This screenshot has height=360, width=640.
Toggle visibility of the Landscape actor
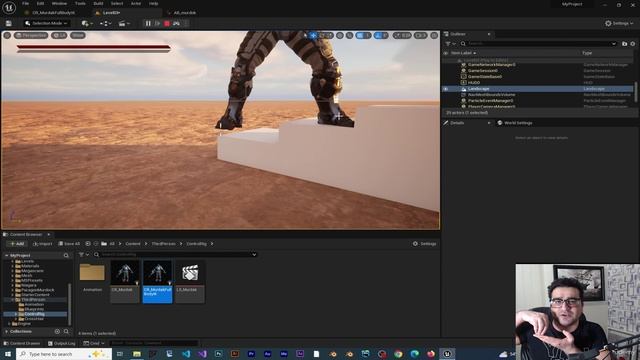point(446,89)
